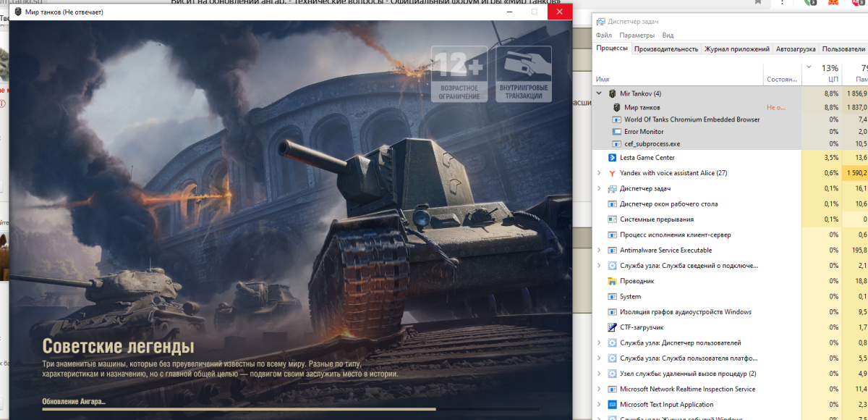This screenshot has width=868, height=420.
Task: Click the Microsoft Text Input Application icon
Action: click(x=611, y=404)
